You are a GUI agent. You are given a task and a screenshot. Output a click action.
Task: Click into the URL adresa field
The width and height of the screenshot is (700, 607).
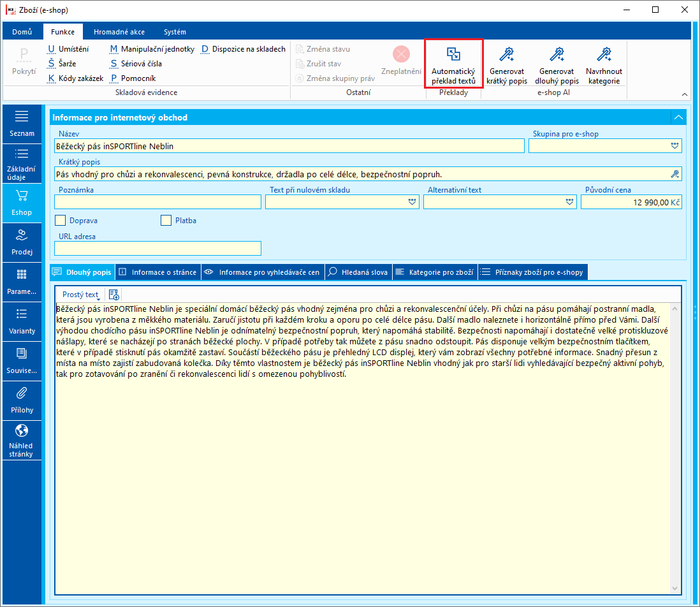tap(157, 249)
